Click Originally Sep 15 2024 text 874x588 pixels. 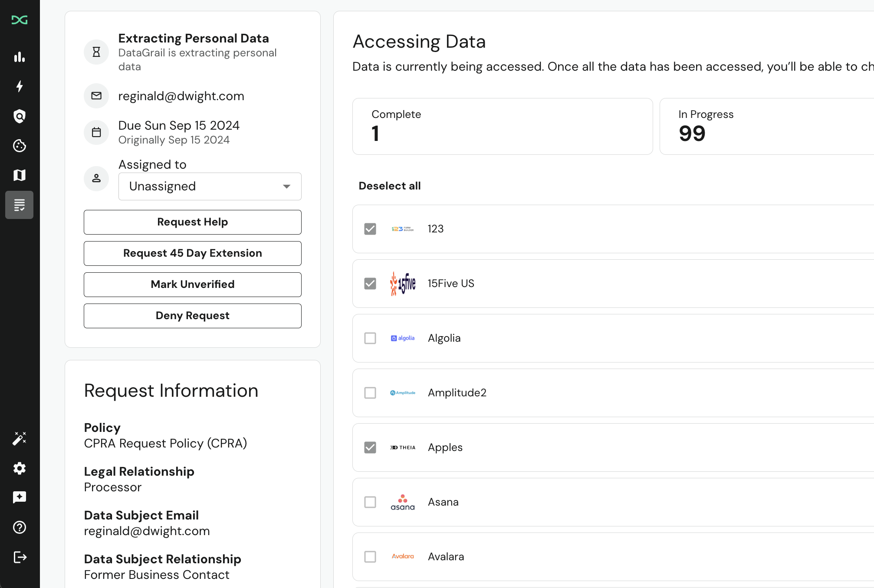coord(174,140)
